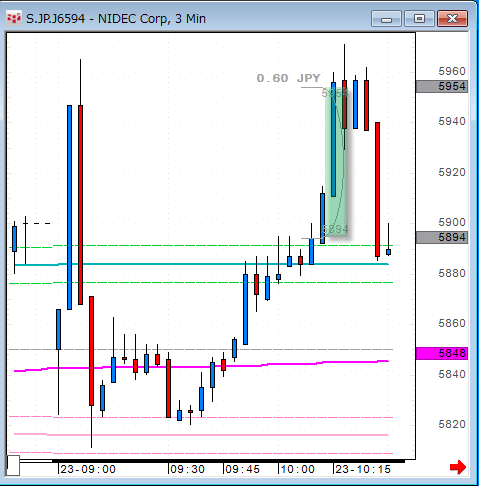Click the 23-10:15 time axis label
The image size is (479, 486).
pyautogui.click(x=363, y=469)
